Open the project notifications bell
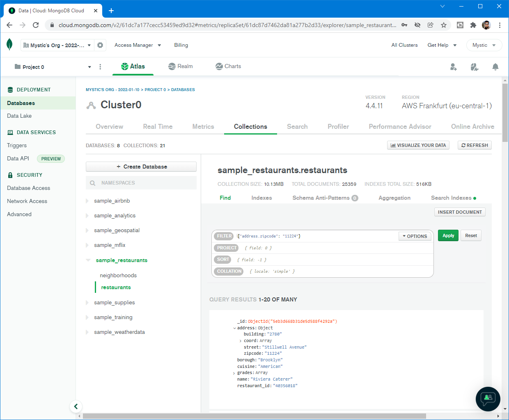 point(495,67)
